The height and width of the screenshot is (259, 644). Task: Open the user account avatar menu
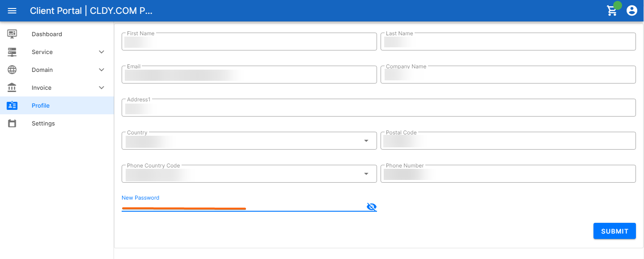click(631, 11)
